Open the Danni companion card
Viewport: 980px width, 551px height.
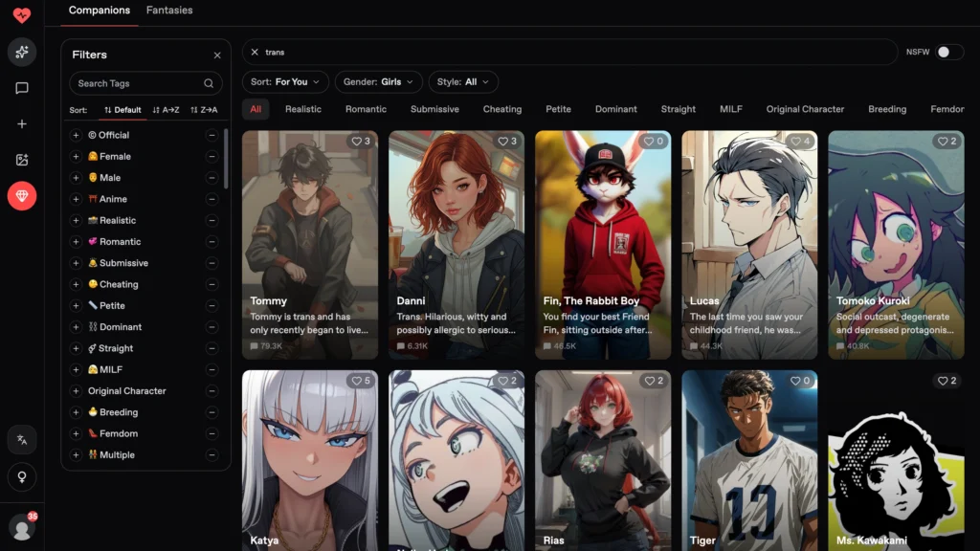[457, 245]
